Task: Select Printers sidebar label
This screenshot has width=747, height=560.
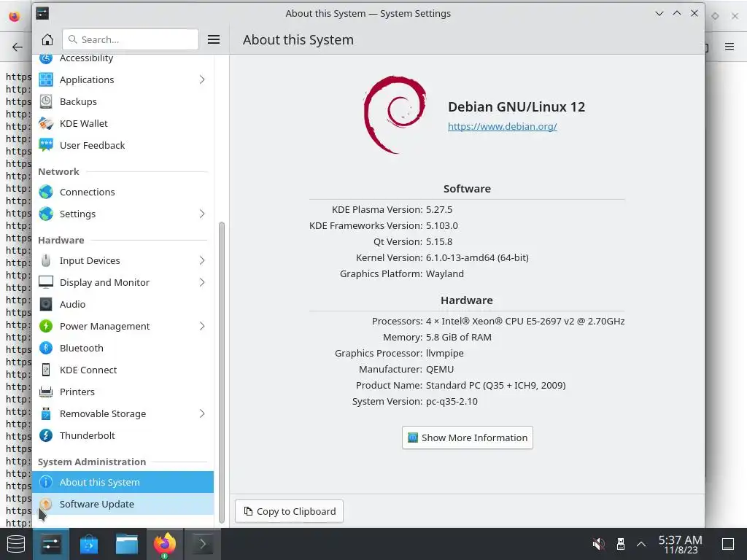Action: tap(77, 392)
